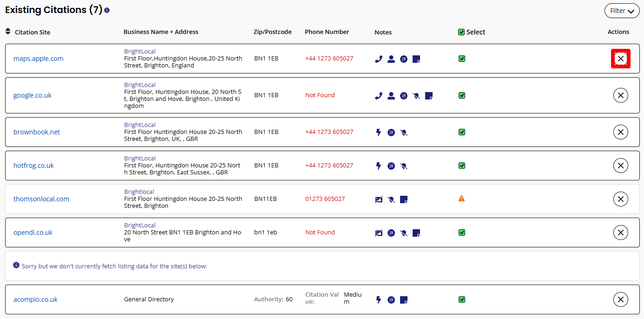Image resolution: width=644 pixels, height=319 pixels.
Task: Click the orange warning icon for thomsonlocal.com
Action: point(461,199)
